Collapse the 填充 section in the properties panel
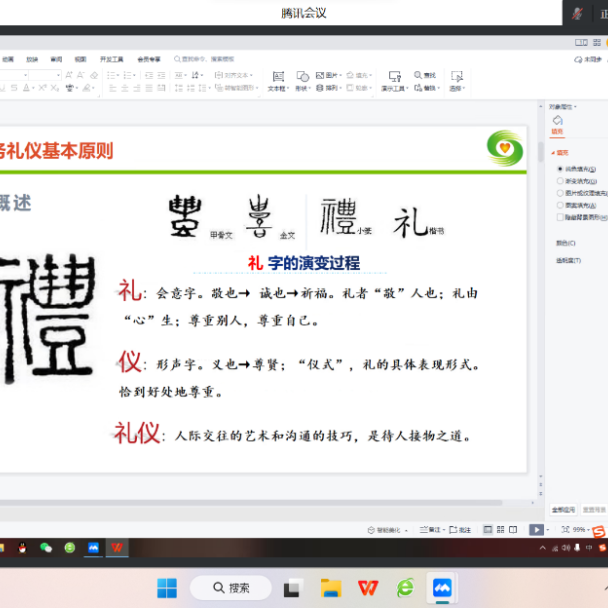 point(556,153)
